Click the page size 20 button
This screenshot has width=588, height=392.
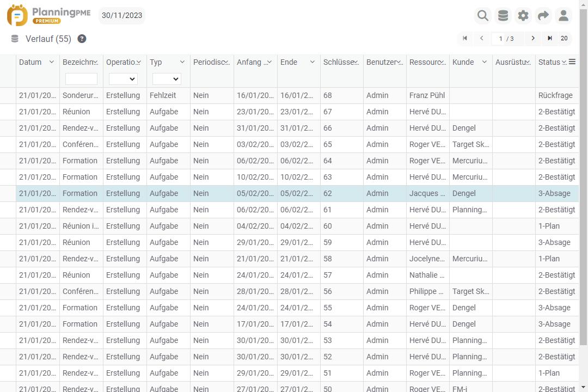[564, 38]
